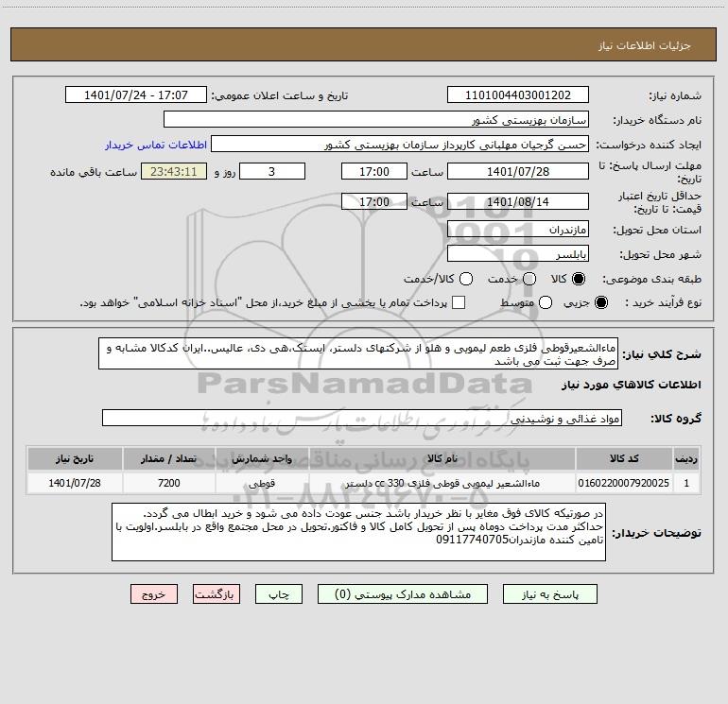Select the کالا/خدمت radio button

point(466,279)
